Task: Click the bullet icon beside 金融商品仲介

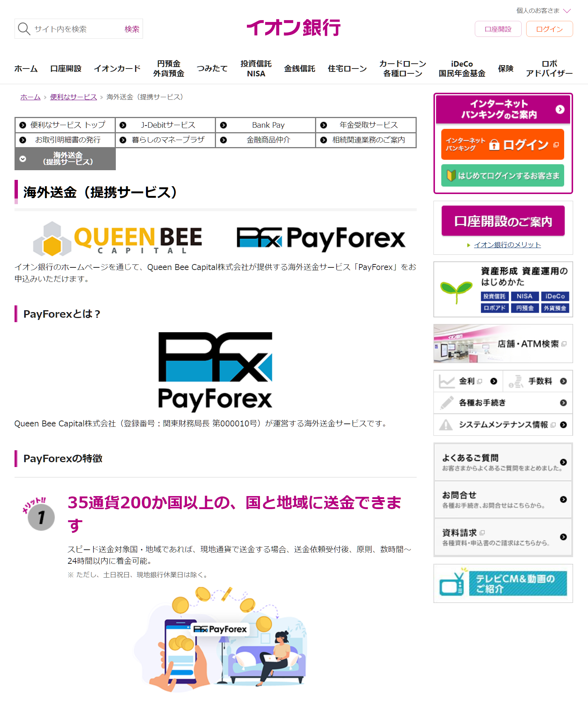Action: tap(223, 140)
